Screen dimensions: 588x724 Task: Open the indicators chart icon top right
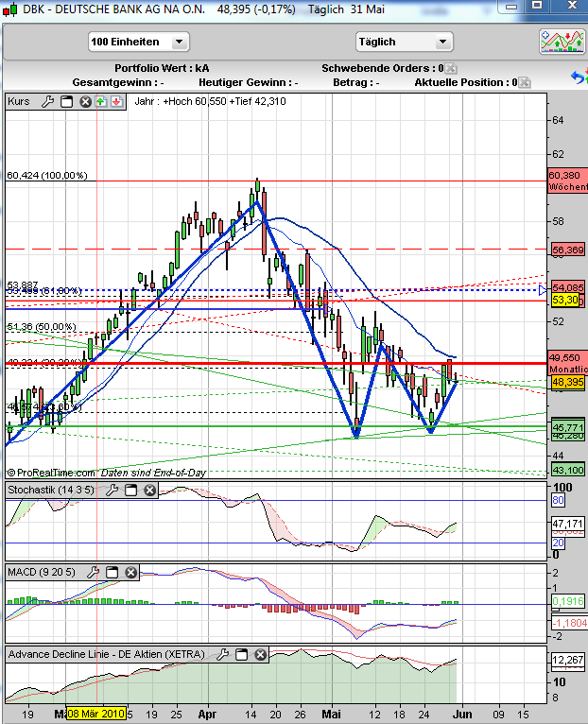562,42
